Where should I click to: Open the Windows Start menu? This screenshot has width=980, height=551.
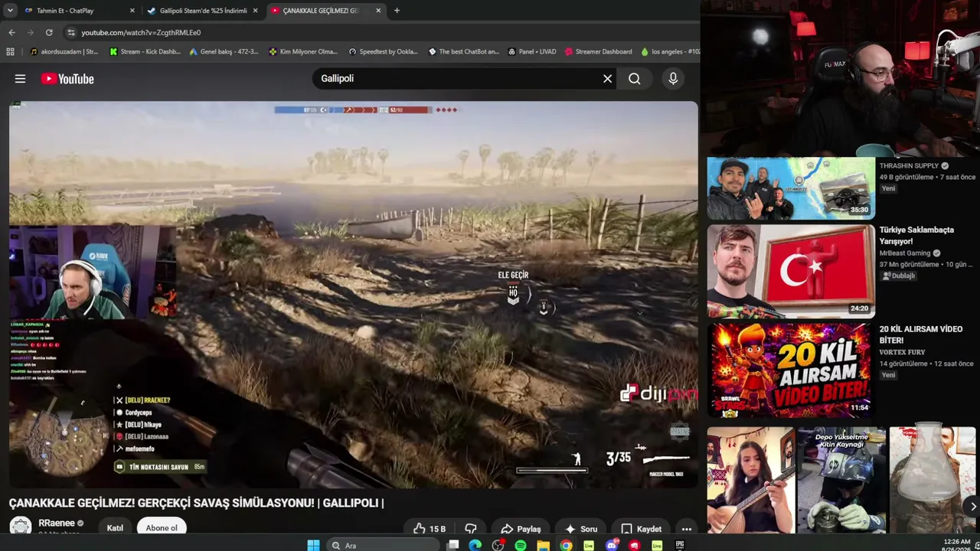(313, 545)
